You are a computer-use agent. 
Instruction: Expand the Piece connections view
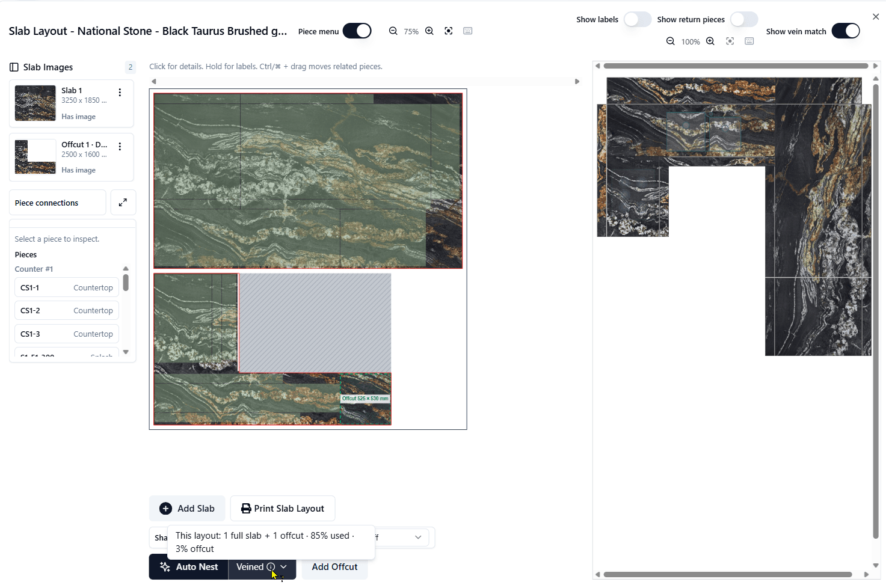(123, 203)
